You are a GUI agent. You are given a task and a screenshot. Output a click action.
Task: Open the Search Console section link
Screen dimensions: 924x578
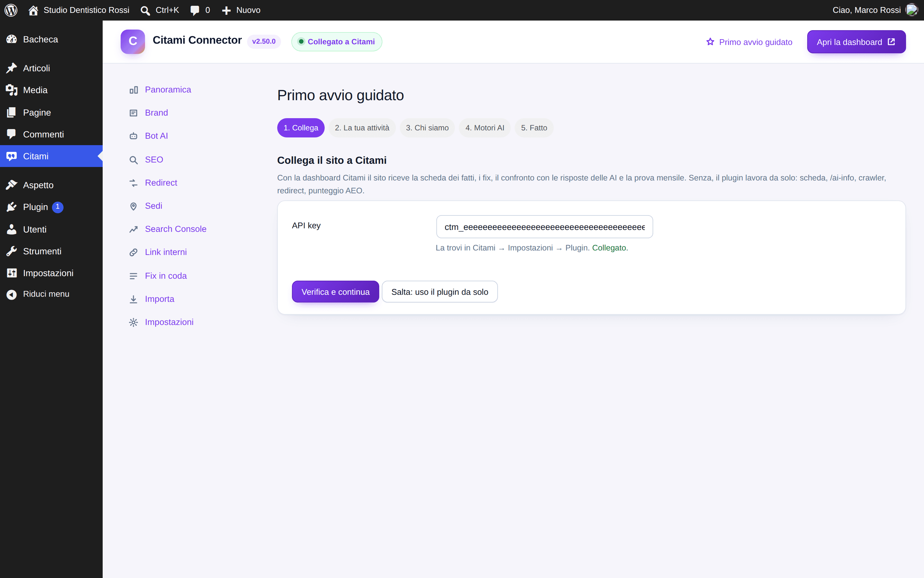pyautogui.click(x=175, y=229)
